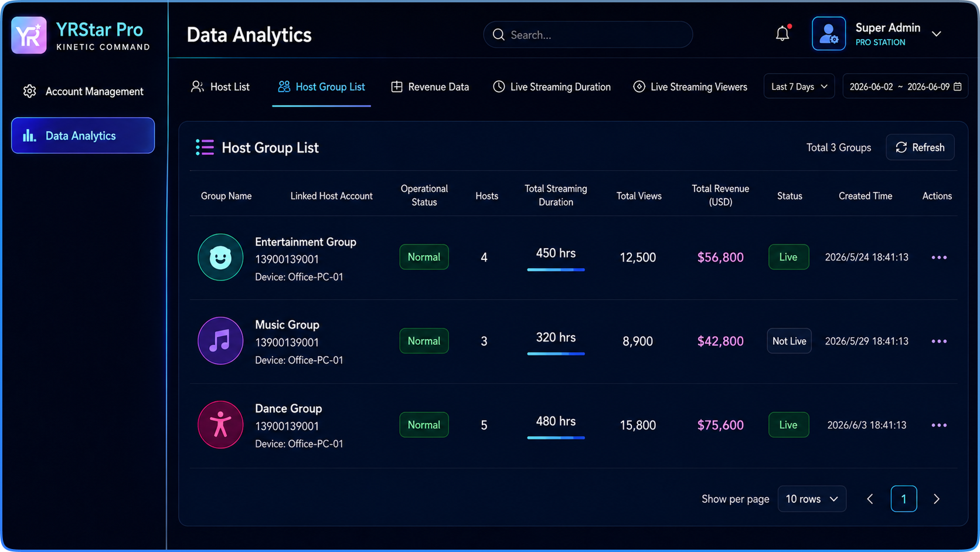Click the YRStar Pro logo

point(29,35)
